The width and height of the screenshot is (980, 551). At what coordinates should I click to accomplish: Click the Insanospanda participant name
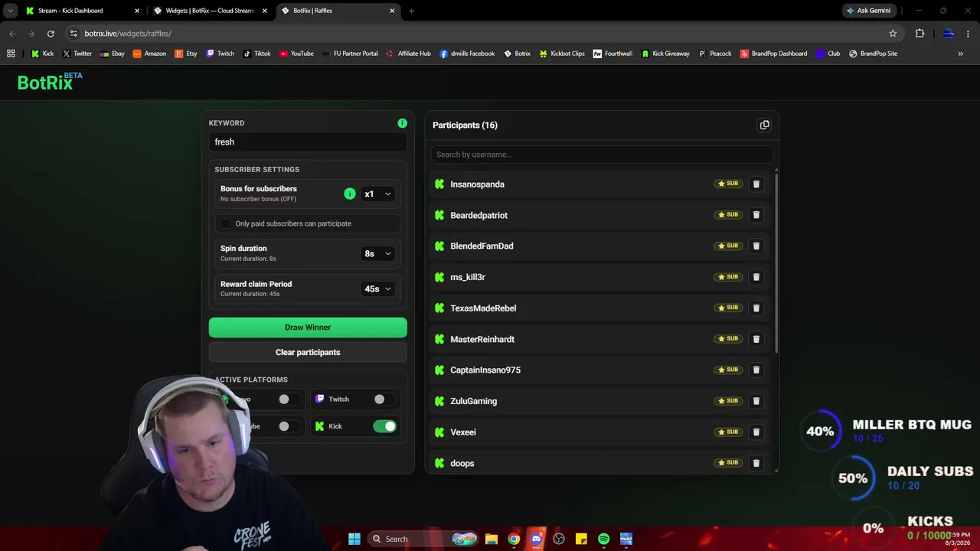477,184
